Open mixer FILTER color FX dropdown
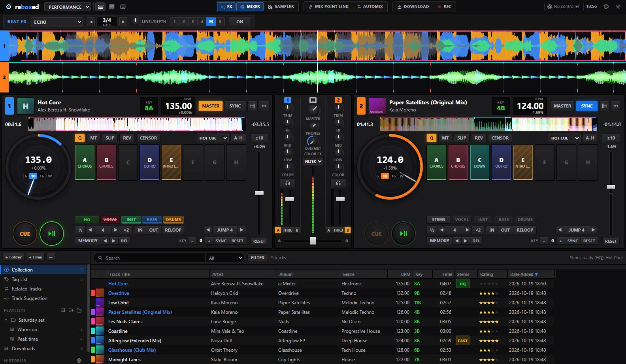The image size is (626, 364). coord(313,161)
